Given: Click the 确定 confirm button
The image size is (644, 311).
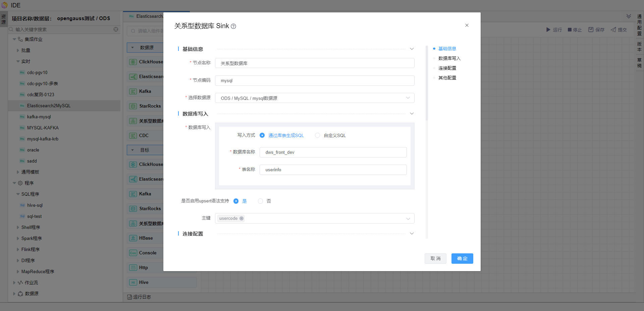Looking at the screenshot, I should point(462,258).
